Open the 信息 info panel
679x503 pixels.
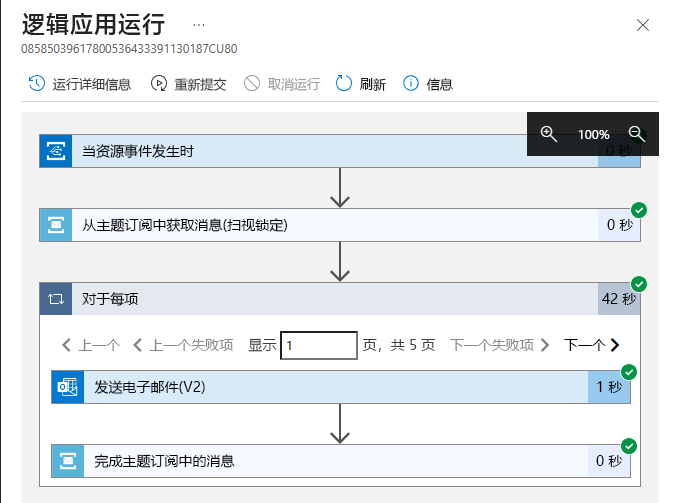(x=428, y=84)
